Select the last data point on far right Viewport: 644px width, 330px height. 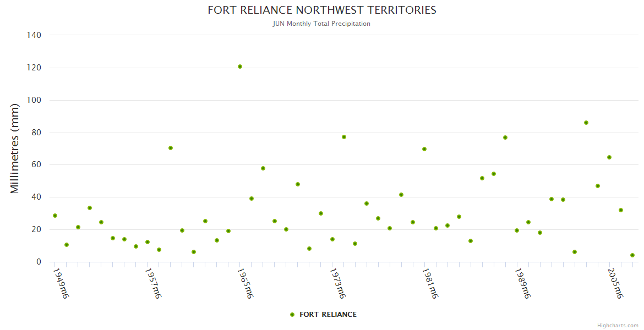(632, 255)
